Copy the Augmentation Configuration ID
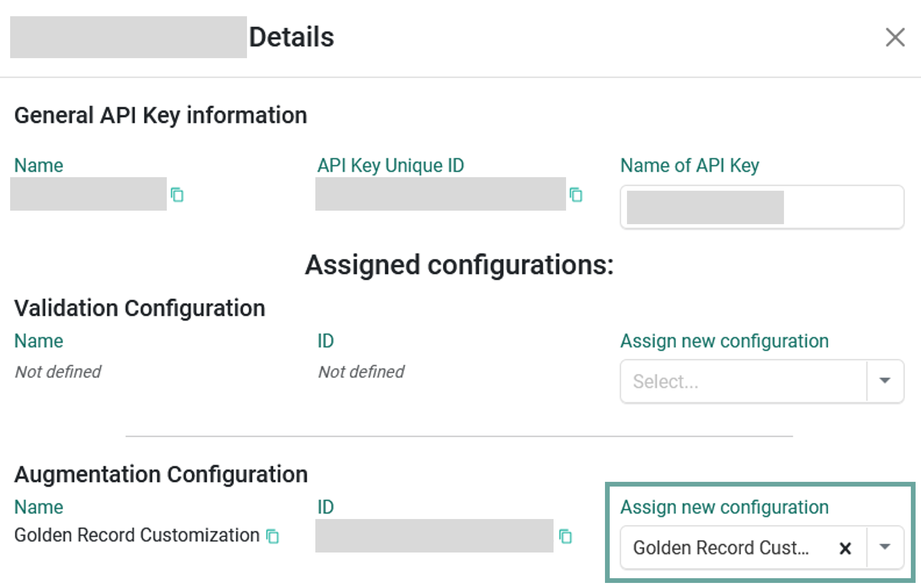 pos(565,536)
